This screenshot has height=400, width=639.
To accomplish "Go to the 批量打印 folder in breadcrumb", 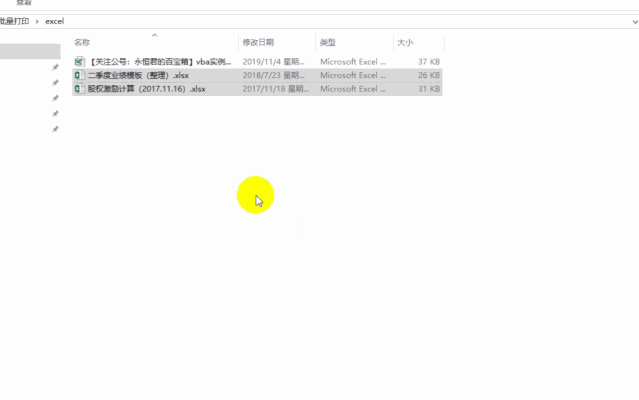I will click(x=14, y=21).
